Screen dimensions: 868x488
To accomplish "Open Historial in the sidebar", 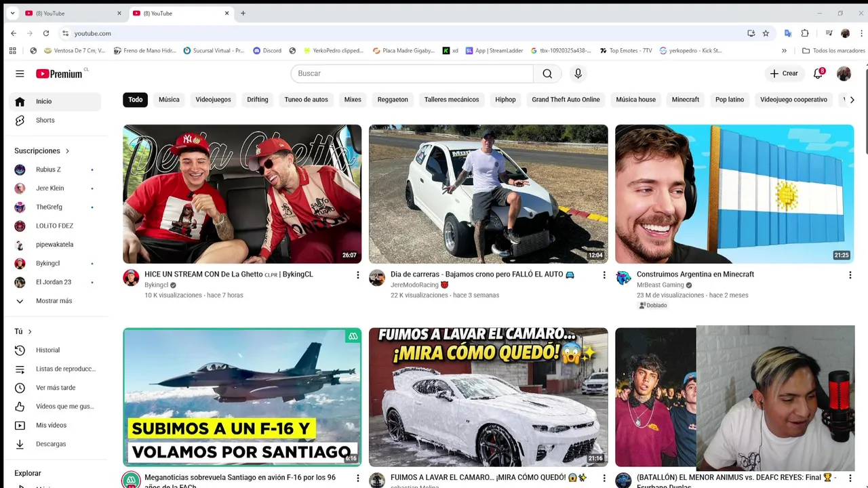I will coord(55,350).
